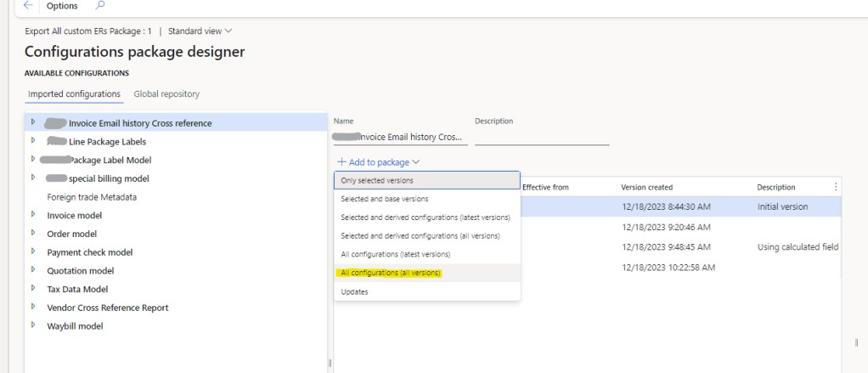The width and height of the screenshot is (868, 373).
Task: Sort by Version created column header
Action: [647, 187]
